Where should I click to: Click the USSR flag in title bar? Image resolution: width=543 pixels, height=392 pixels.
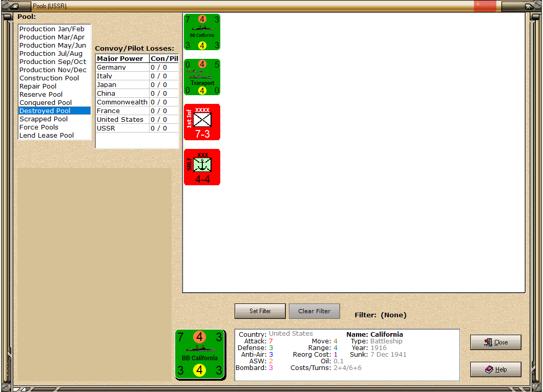485,6
